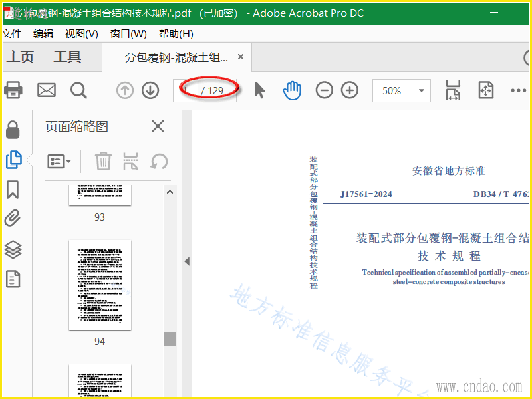Screen dimensions: 532x399
Task: Zoom in with the plus button
Action: [350, 90]
